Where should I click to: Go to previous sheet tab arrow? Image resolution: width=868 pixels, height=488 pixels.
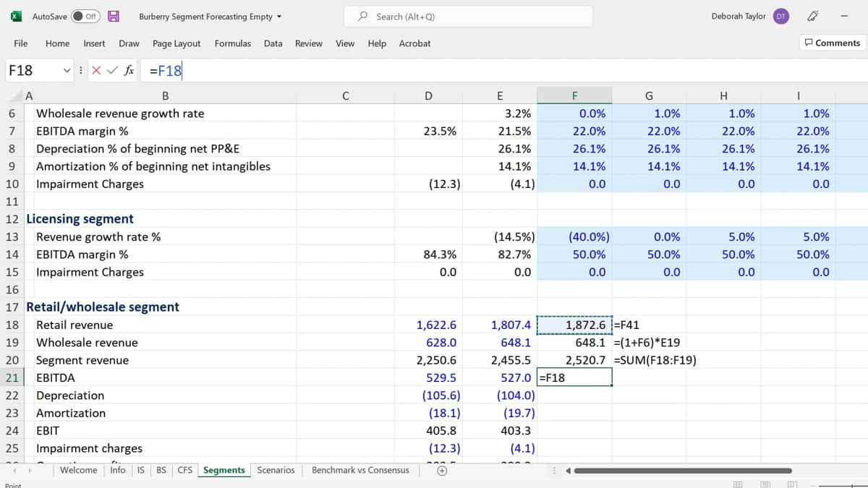[x=15, y=471]
